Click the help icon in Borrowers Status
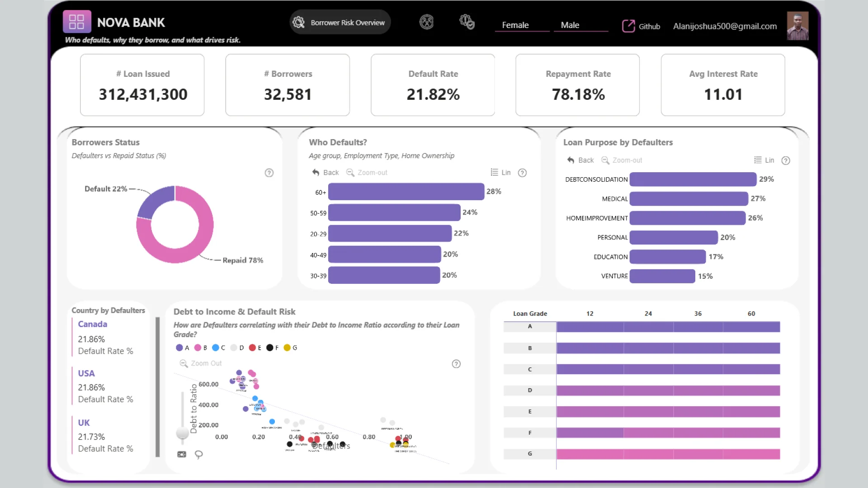The width and height of the screenshot is (868, 488). pos(269,173)
